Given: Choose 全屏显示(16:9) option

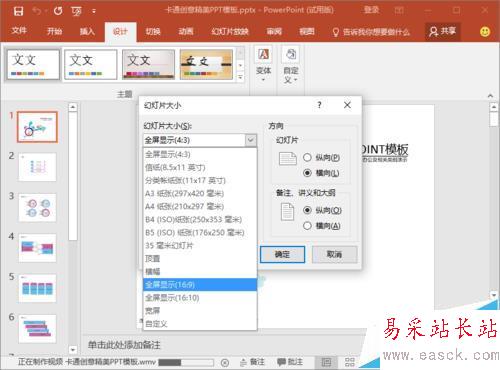Looking at the screenshot, I should click(x=200, y=284).
